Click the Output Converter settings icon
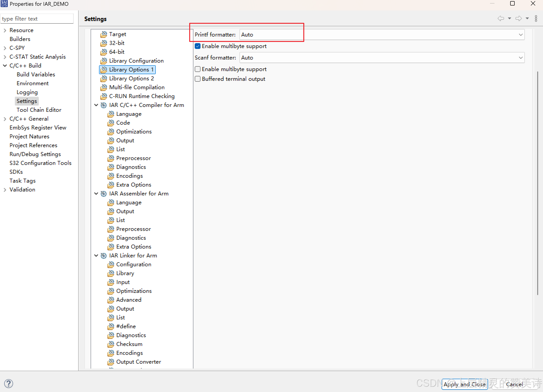543x392 pixels. 111,362
